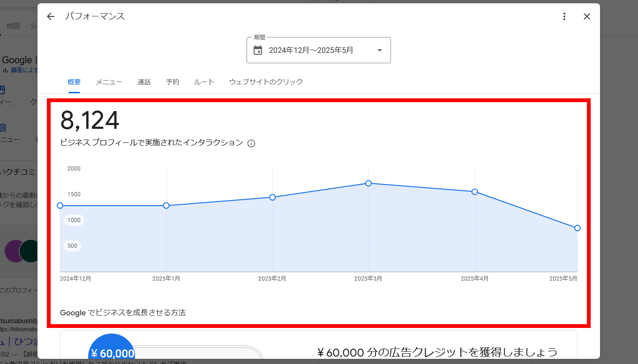The image size is (638, 364).
Task: Expand the 期間 dropdown arrow
Action: pos(379,50)
